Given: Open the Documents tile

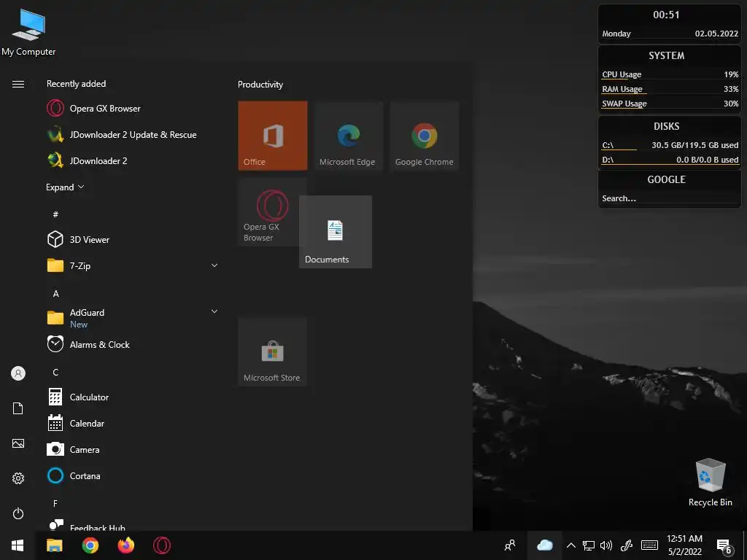Looking at the screenshot, I should click(336, 232).
